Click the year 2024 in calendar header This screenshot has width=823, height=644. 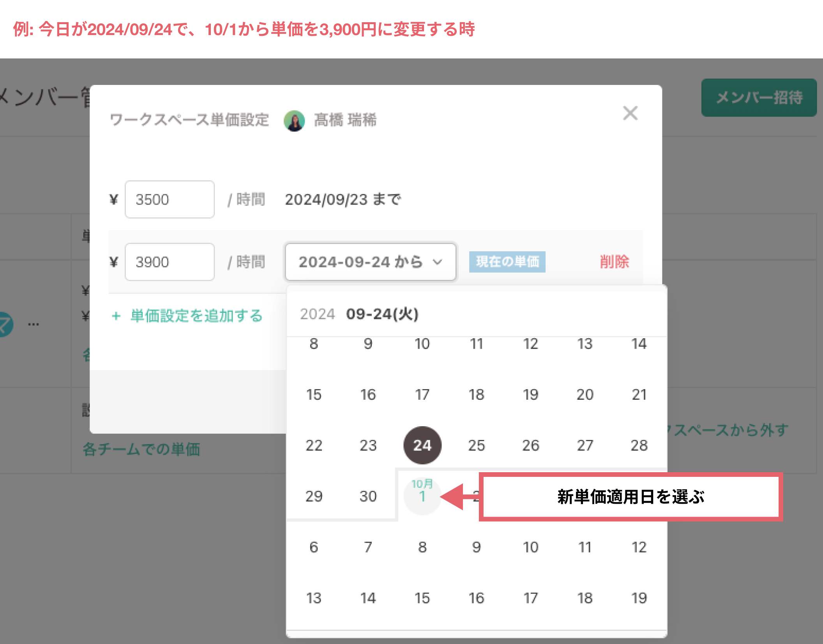[317, 314]
